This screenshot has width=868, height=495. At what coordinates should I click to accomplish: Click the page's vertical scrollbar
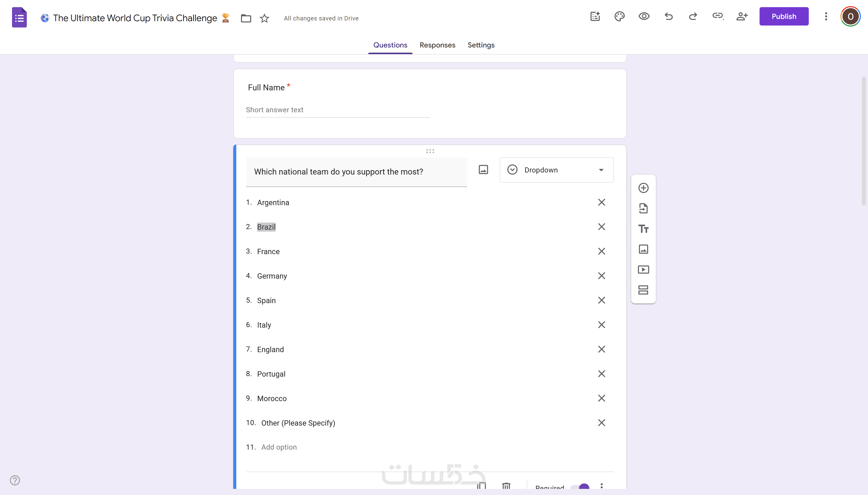[x=864, y=141]
